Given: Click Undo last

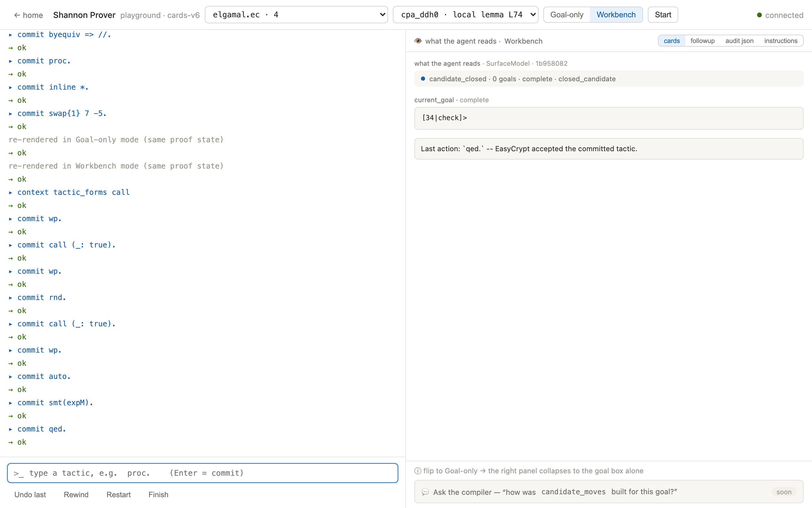Looking at the screenshot, I should [30, 495].
